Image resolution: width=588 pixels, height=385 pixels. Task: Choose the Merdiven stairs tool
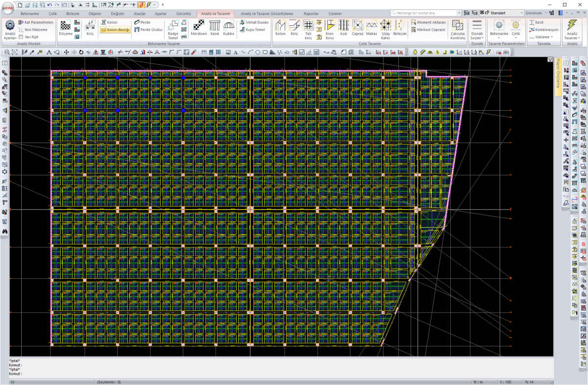point(199,28)
